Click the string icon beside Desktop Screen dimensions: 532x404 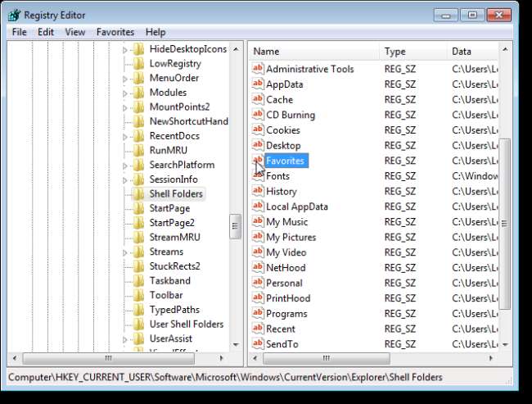click(258, 145)
